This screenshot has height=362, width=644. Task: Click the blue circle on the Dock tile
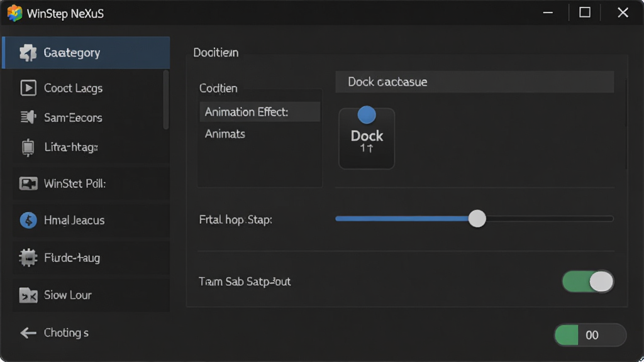click(367, 115)
